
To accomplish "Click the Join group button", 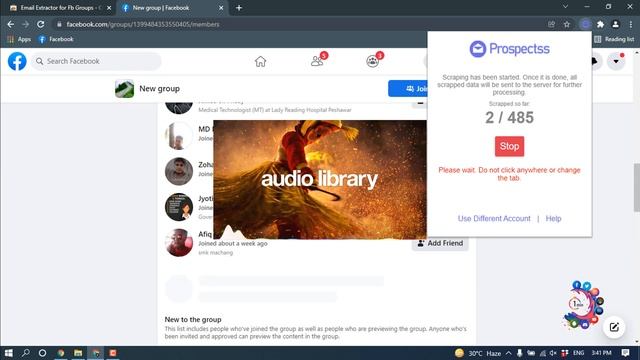I will pyautogui.click(x=408, y=89).
